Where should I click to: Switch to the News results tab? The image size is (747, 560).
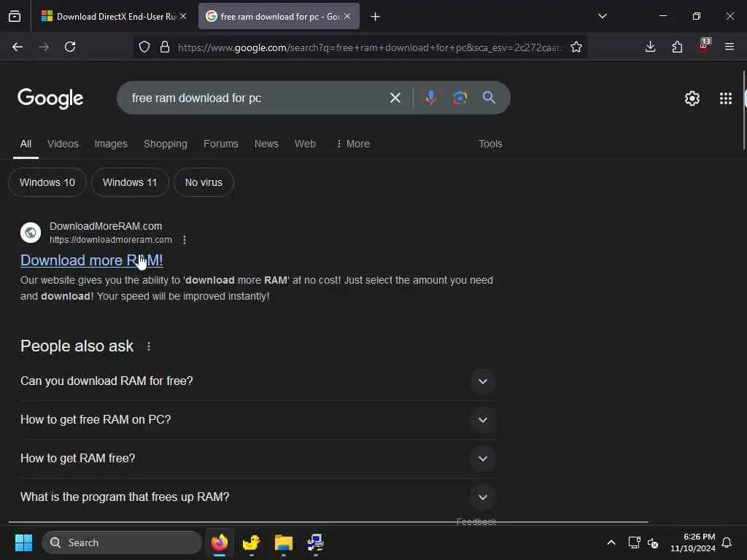pos(266,144)
